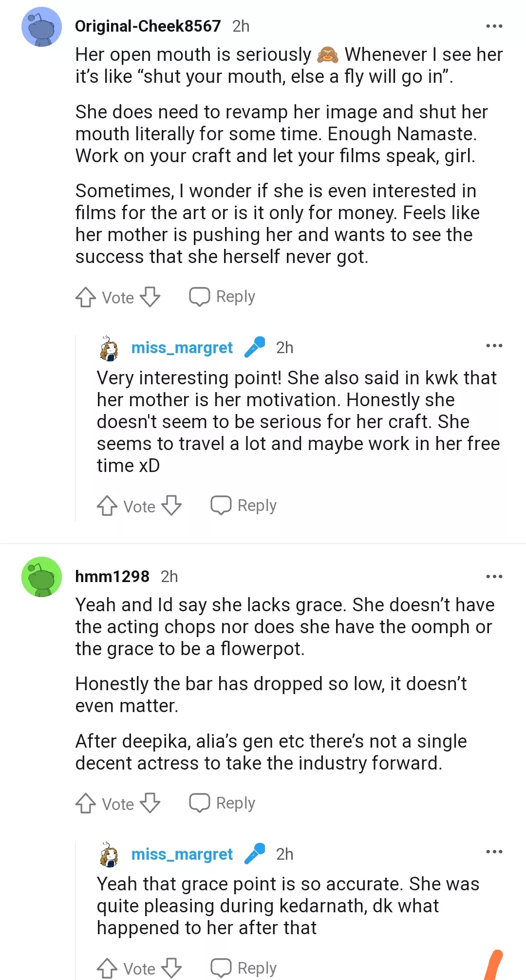This screenshot has height=980, width=526.
Task: Click the speech bubble icon on the top comment
Action: [200, 296]
